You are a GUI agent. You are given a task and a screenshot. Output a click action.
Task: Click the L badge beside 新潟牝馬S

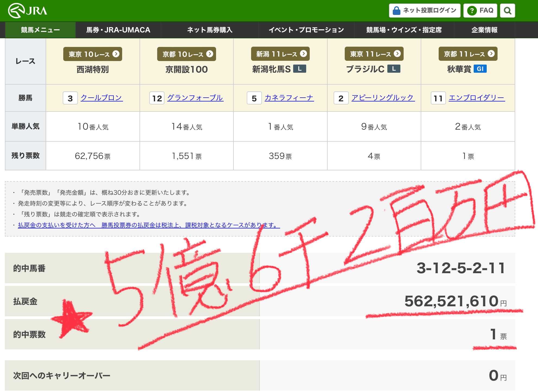coord(299,69)
